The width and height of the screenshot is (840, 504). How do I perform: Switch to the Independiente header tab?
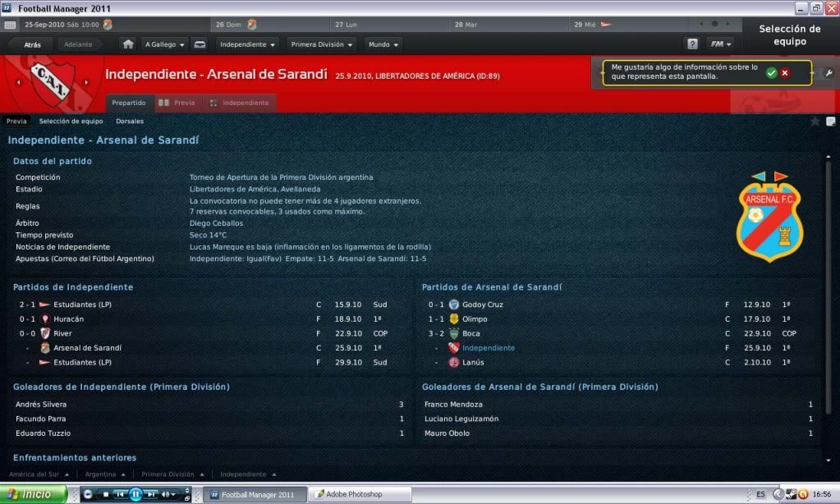pos(240,103)
